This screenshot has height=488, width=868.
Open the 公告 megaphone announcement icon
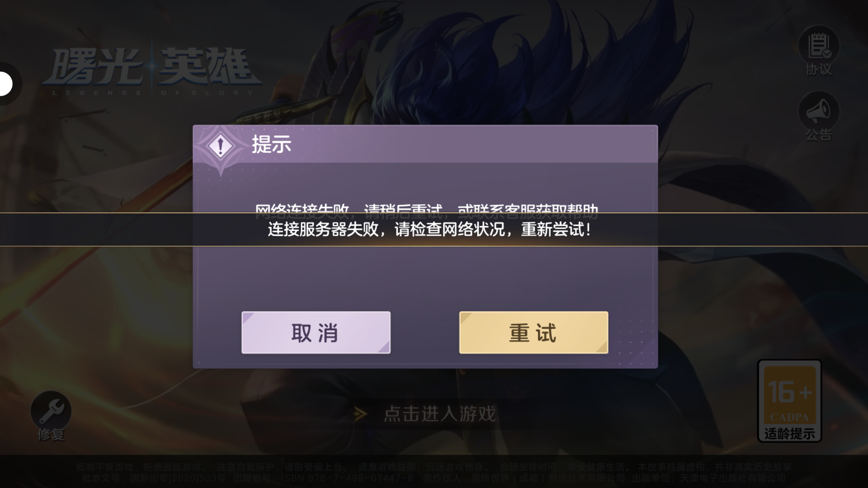[x=819, y=111]
